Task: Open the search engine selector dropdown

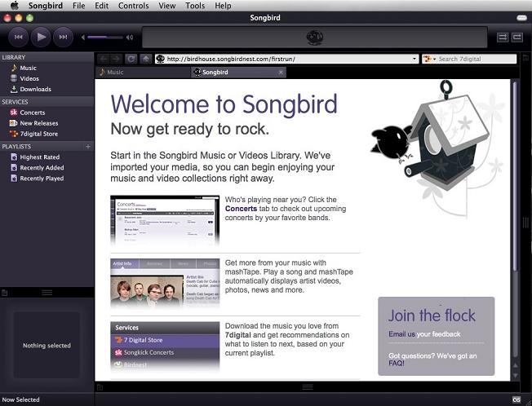Action: (x=429, y=59)
